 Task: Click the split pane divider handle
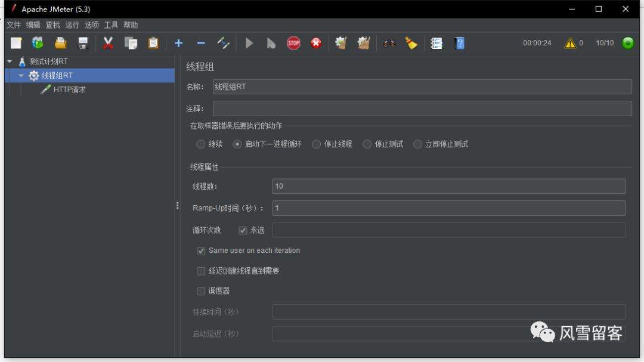point(178,205)
